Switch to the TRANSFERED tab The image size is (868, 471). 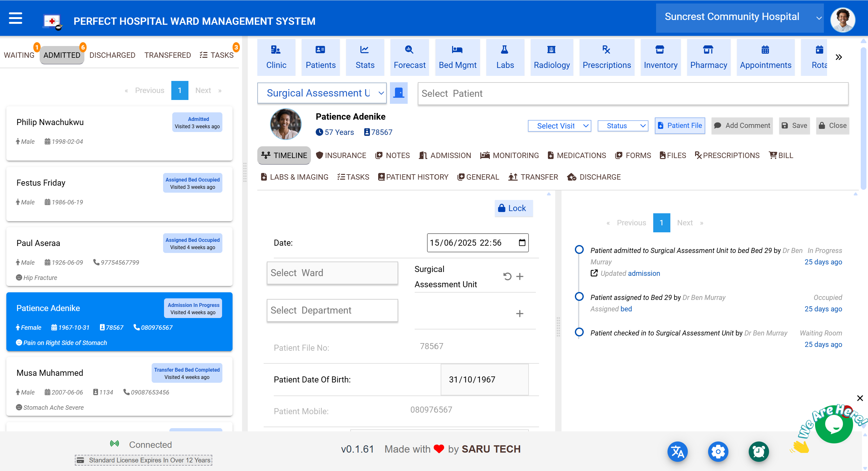coord(168,55)
